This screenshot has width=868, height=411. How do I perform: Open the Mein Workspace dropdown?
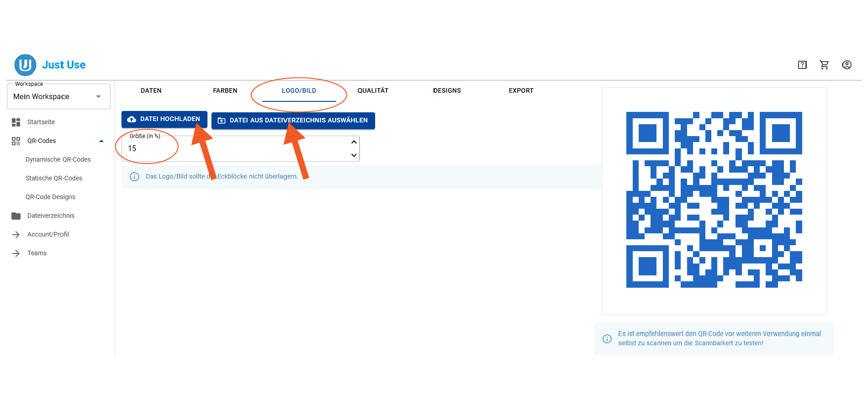(x=58, y=96)
